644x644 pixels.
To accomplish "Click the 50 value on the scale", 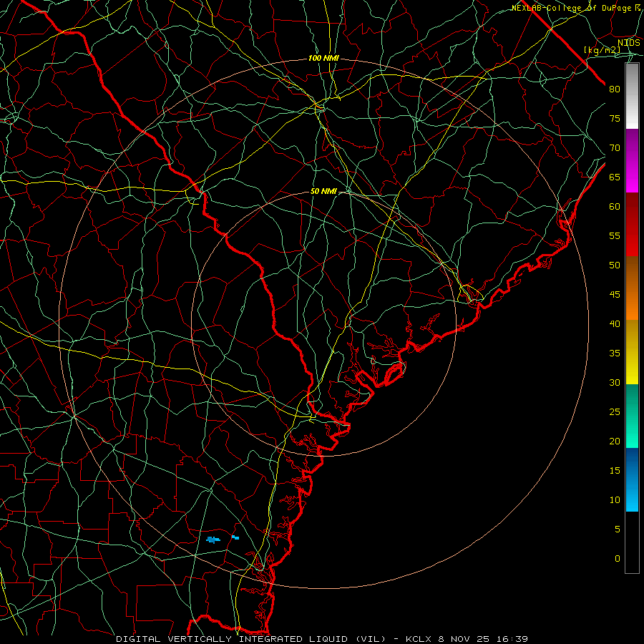I will click(x=615, y=265).
